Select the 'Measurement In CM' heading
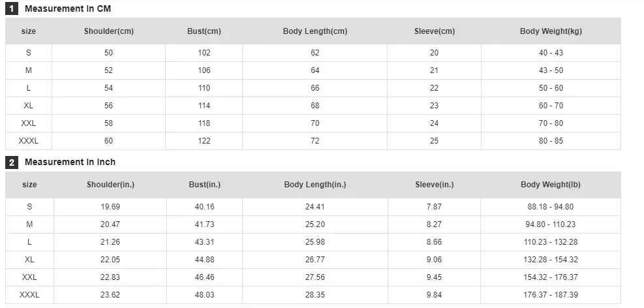The image size is (644, 308). [x=68, y=9]
